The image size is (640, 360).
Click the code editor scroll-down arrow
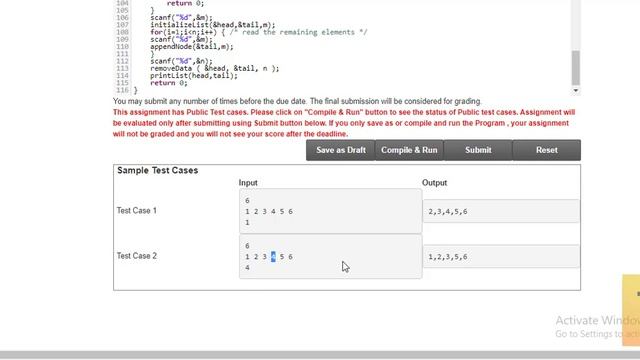click(x=576, y=90)
